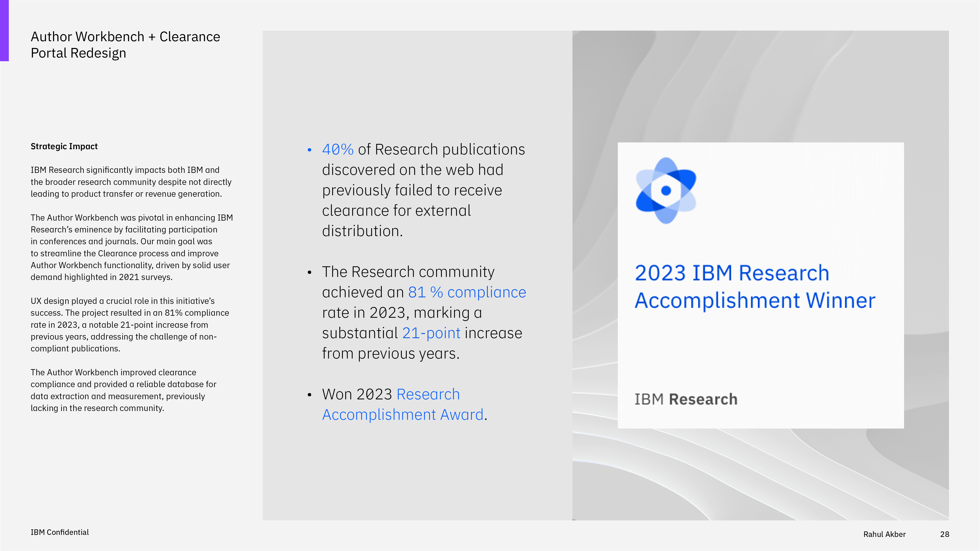Click the blue '40%' statistic

click(337, 149)
